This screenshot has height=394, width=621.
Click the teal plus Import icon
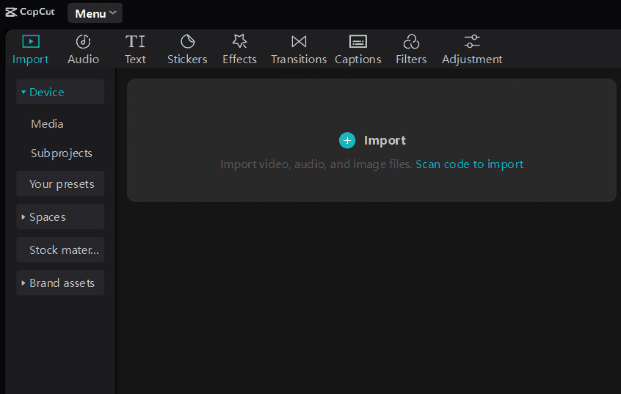pos(347,141)
